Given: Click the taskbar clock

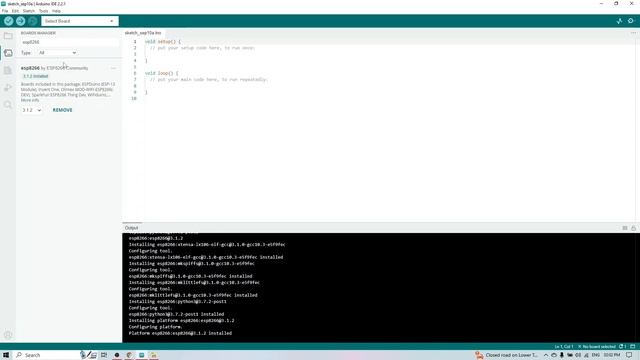Looking at the screenshot, I should point(612,355).
